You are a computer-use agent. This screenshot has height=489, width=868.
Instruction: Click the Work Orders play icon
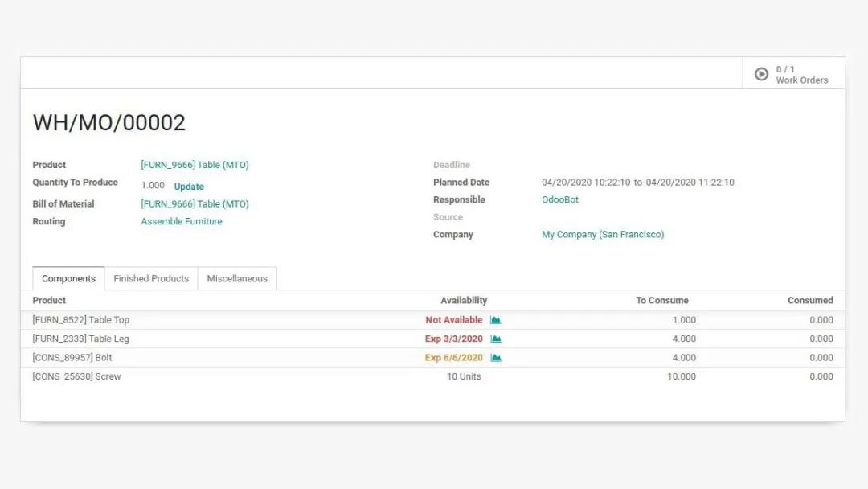[x=761, y=74]
